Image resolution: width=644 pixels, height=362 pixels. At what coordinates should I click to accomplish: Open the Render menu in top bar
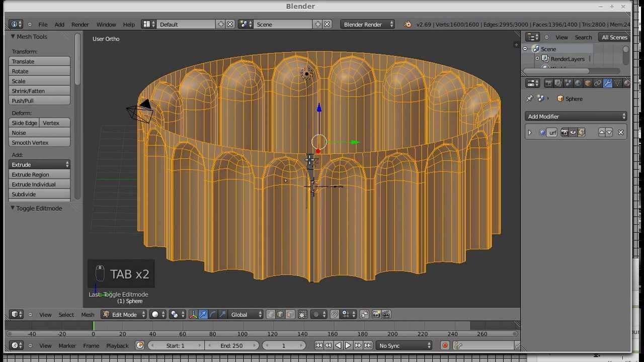click(x=80, y=25)
